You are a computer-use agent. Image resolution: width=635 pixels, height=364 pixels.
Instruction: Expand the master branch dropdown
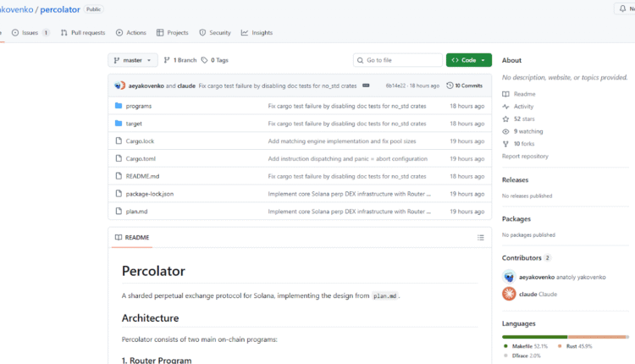133,60
